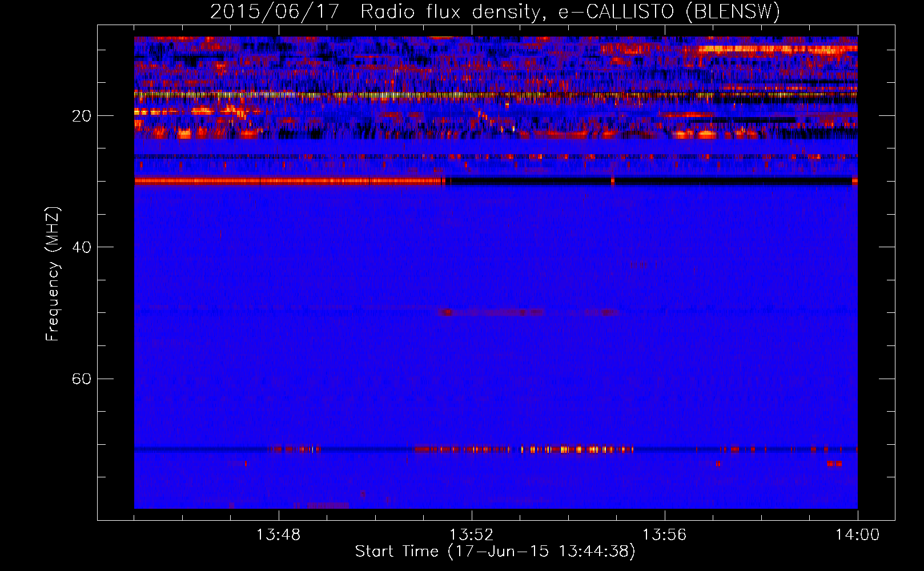Click the 20 MHz frequency tick label
This screenshot has width=924, height=571.
pos(82,116)
